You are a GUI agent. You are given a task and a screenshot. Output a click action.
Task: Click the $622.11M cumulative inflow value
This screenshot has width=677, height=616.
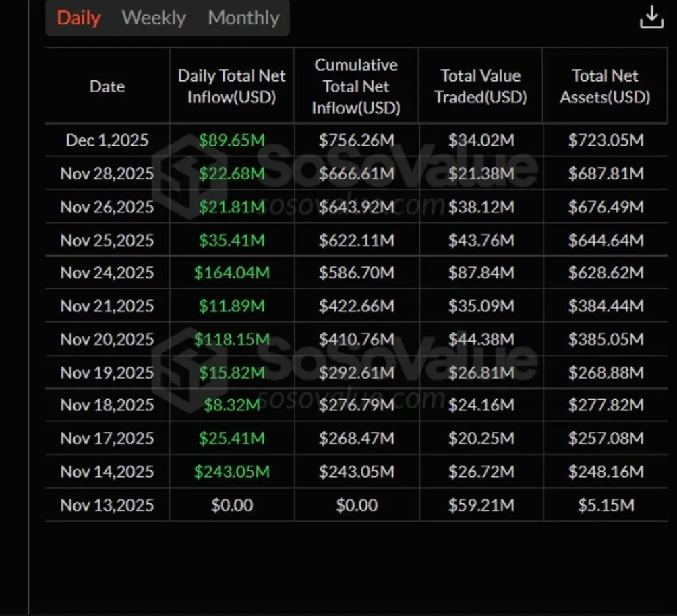click(357, 239)
